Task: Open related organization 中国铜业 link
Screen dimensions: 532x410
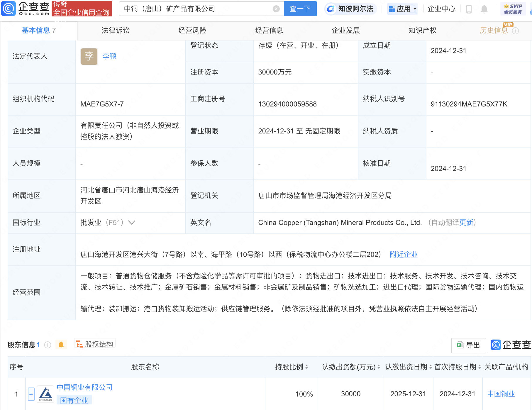Action: (501, 394)
